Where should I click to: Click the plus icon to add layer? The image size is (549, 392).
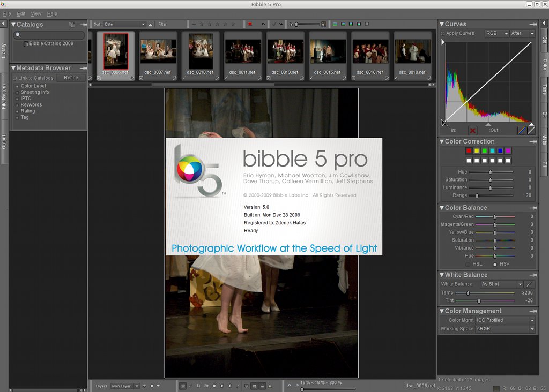pyautogui.click(x=144, y=386)
